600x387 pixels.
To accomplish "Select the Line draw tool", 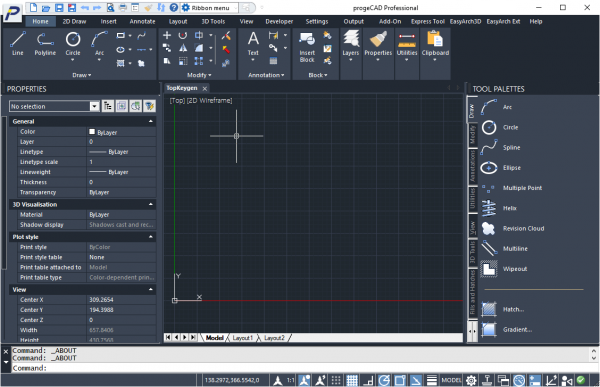I will [18, 44].
